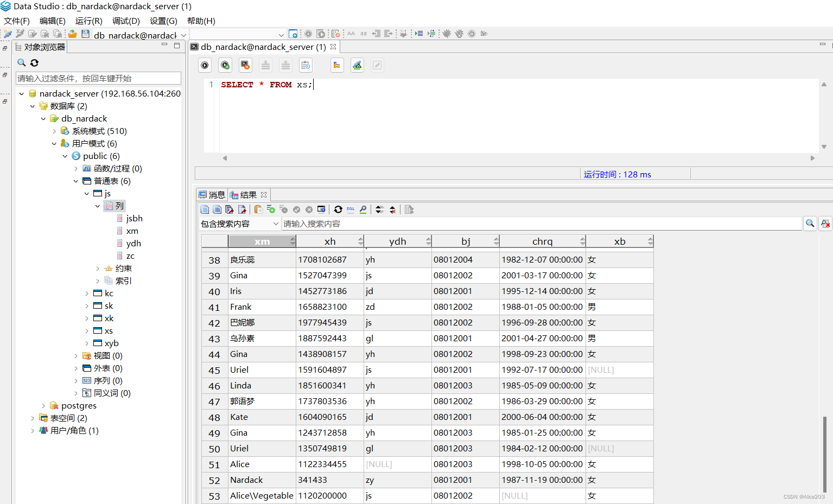Collapse the db_nardack database node
This screenshot has height=504, width=833.
click(x=43, y=119)
